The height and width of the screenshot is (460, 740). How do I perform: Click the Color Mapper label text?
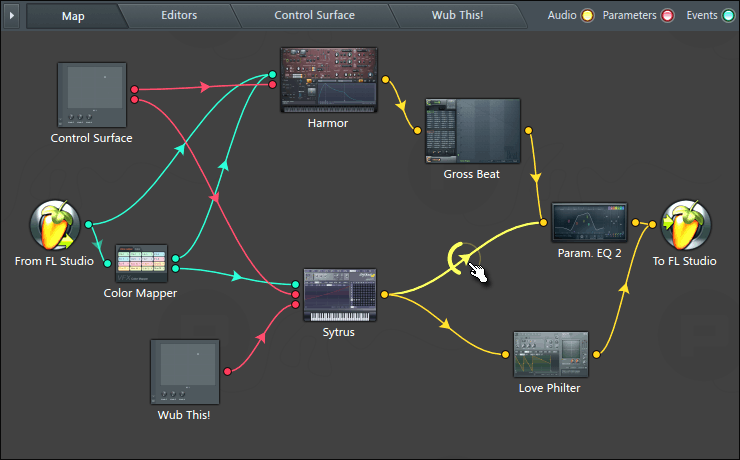point(141,293)
